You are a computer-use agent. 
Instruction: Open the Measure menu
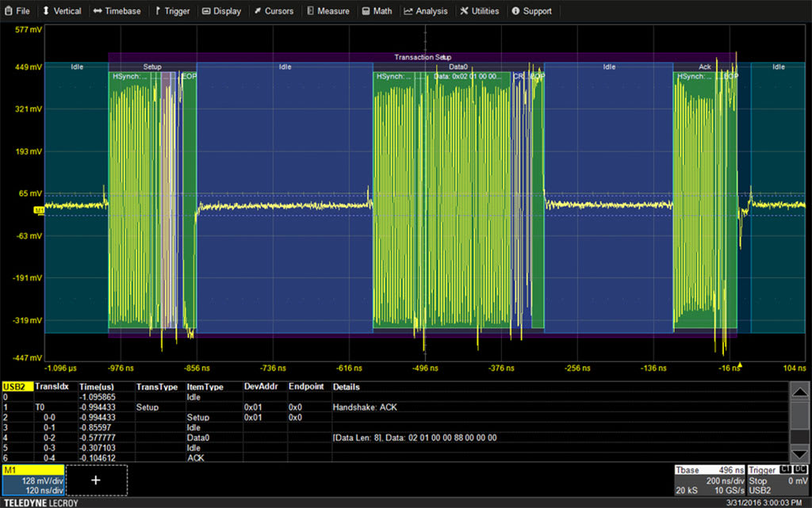328,11
